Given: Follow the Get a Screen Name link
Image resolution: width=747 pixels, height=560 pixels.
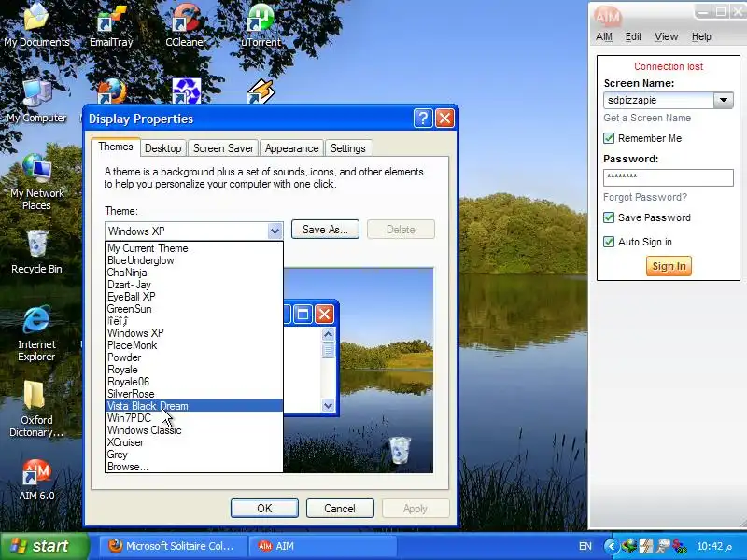Looking at the screenshot, I should click(647, 119).
